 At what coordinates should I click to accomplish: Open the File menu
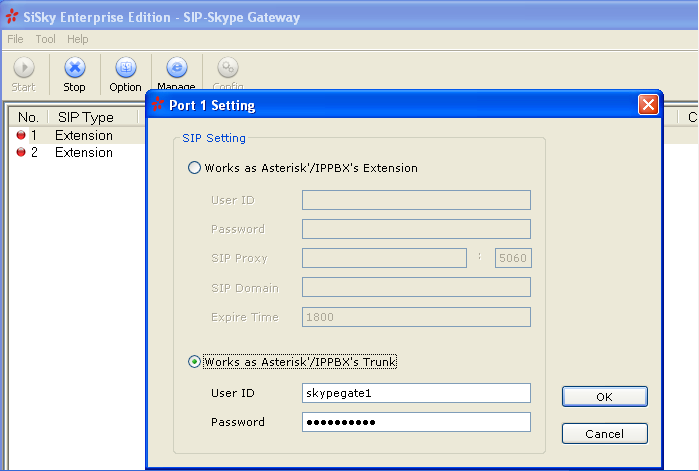(x=16, y=39)
